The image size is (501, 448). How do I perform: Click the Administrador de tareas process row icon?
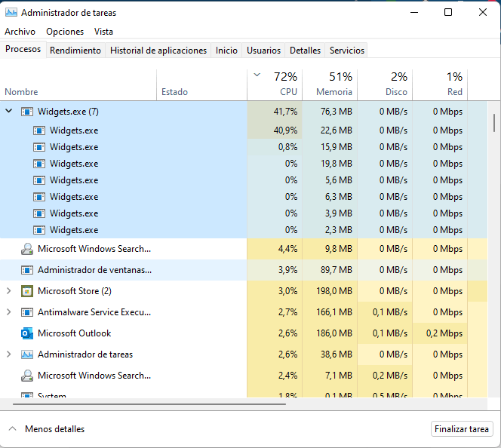click(x=27, y=354)
